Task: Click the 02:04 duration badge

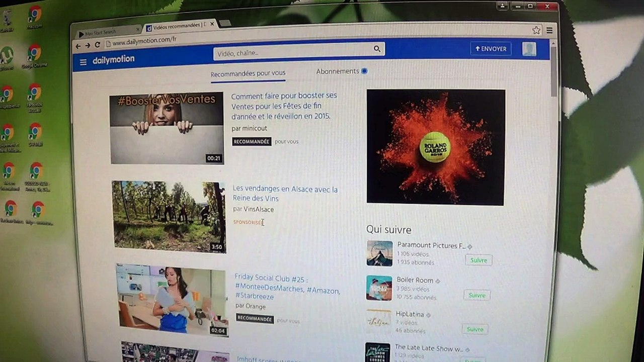Action: pos(218,331)
